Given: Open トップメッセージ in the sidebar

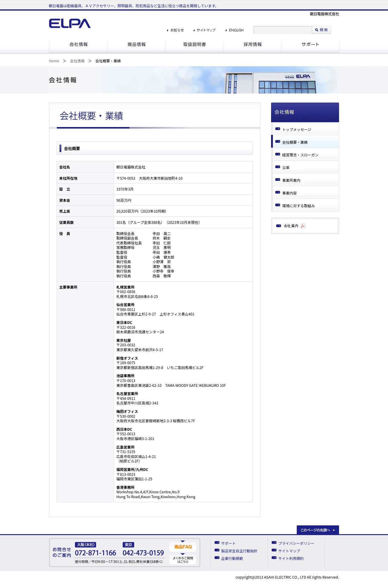Looking at the screenshot, I should [x=305, y=129].
